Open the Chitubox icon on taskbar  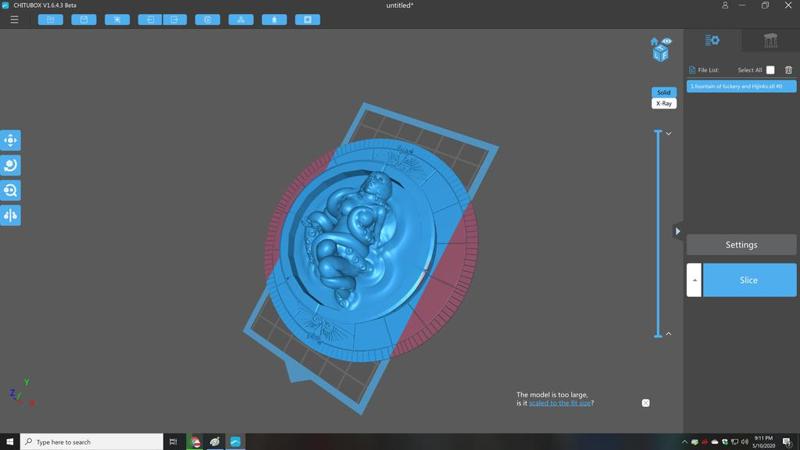click(235, 442)
